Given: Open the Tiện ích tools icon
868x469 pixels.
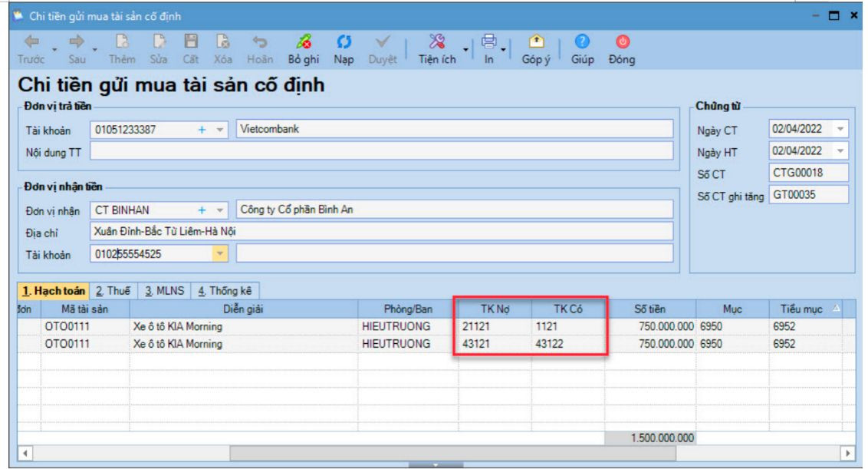Looking at the screenshot, I should 437,41.
